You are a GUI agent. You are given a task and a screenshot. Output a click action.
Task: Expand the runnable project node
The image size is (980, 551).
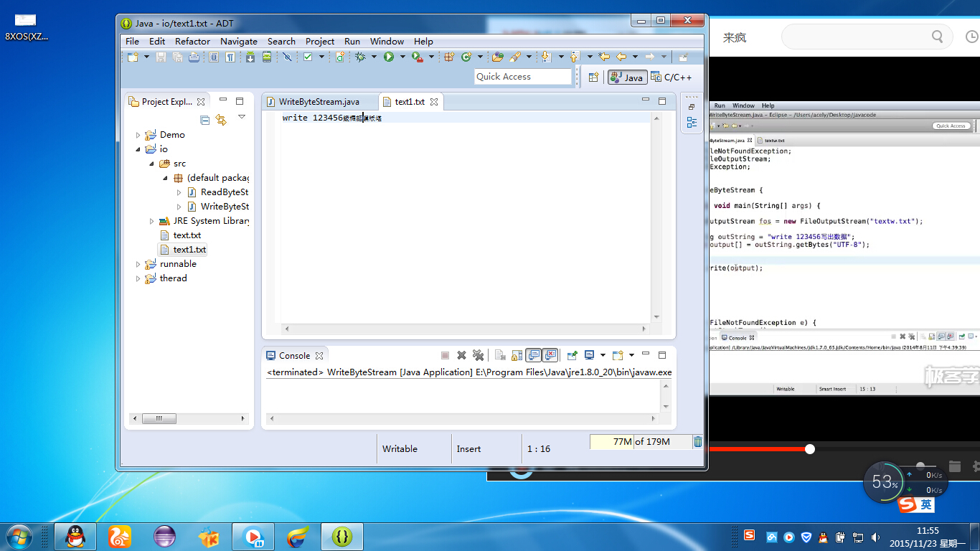click(138, 264)
